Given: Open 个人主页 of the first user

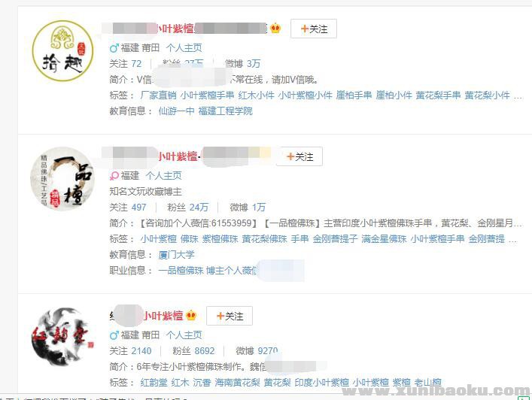Looking at the screenshot, I should 184,48.
